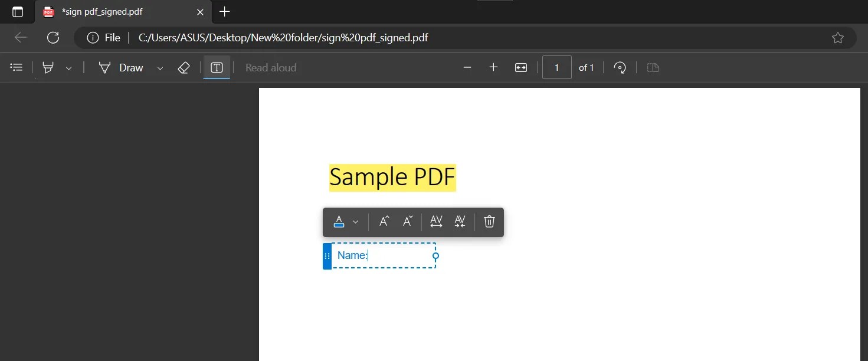
Task: Fit the page to width
Action: [521, 67]
